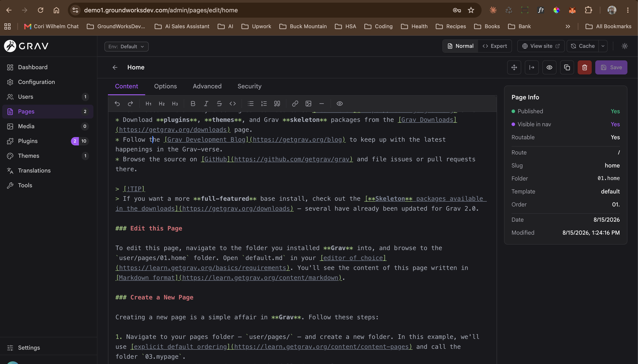
Task: Insert an image into content
Action: coord(308,104)
